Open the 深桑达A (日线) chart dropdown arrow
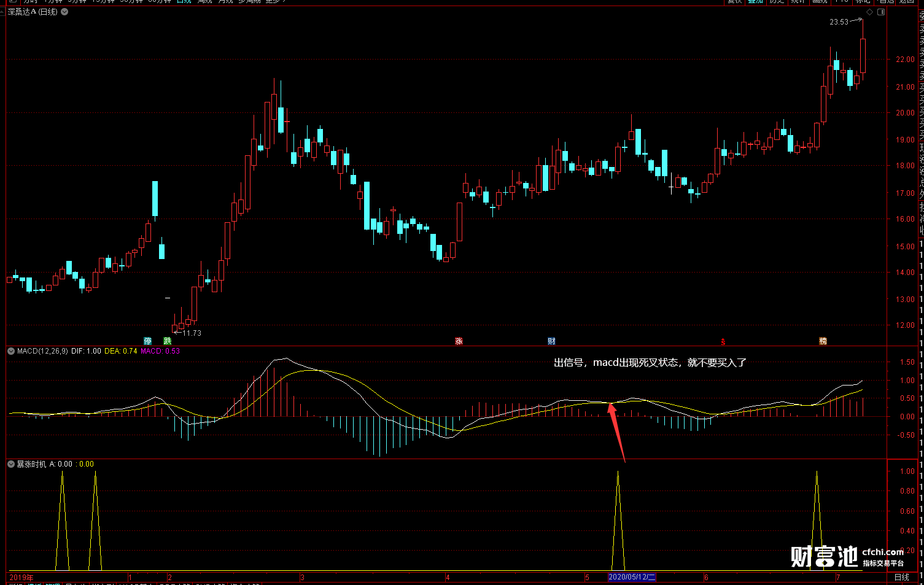 (x=64, y=12)
